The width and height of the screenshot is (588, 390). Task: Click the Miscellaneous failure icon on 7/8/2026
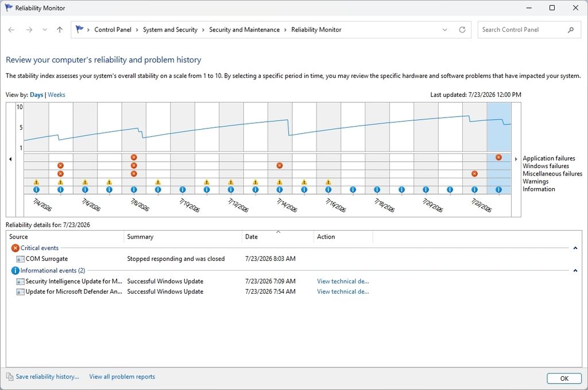(134, 174)
